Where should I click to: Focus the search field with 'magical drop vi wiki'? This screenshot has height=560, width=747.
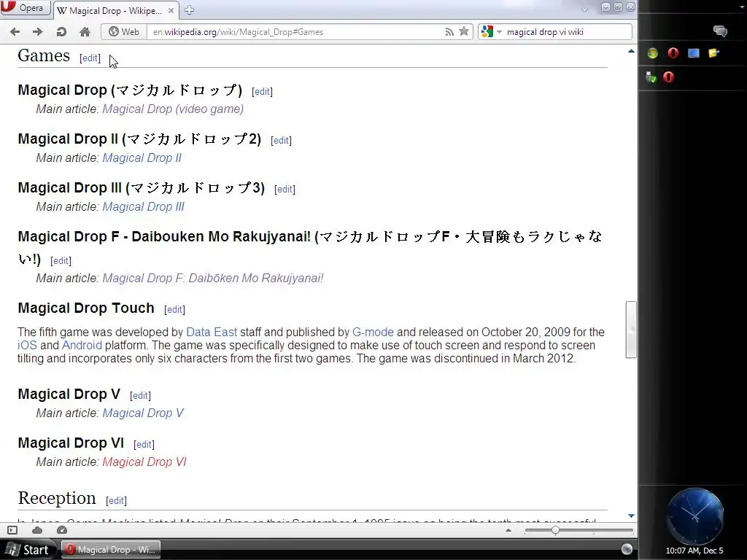tap(567, 32)
